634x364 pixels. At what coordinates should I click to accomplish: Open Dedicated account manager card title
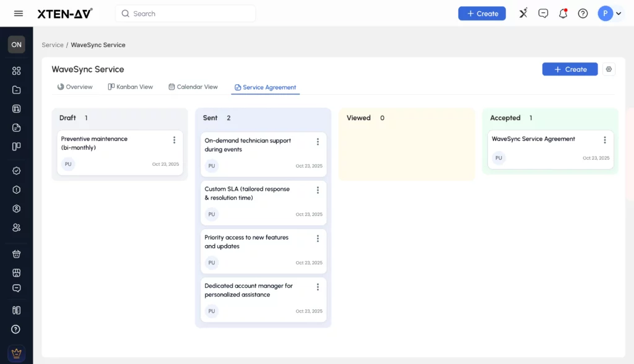point(248,290)
